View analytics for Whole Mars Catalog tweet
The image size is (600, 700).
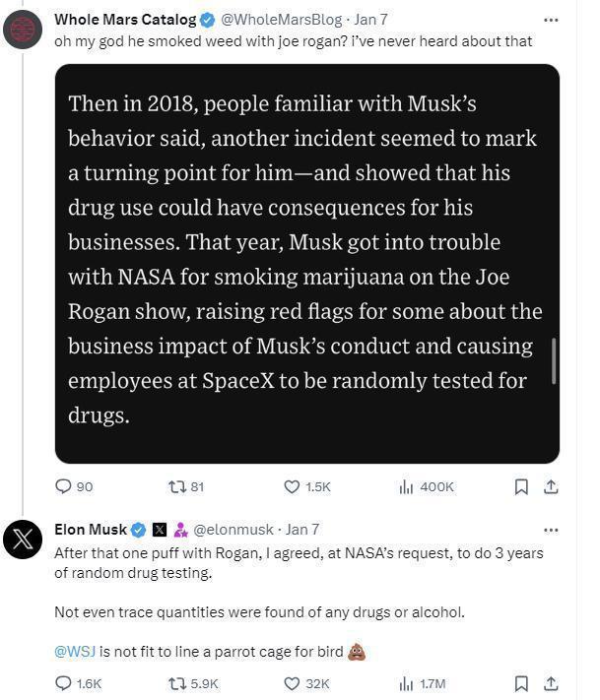tap(405, 486)
